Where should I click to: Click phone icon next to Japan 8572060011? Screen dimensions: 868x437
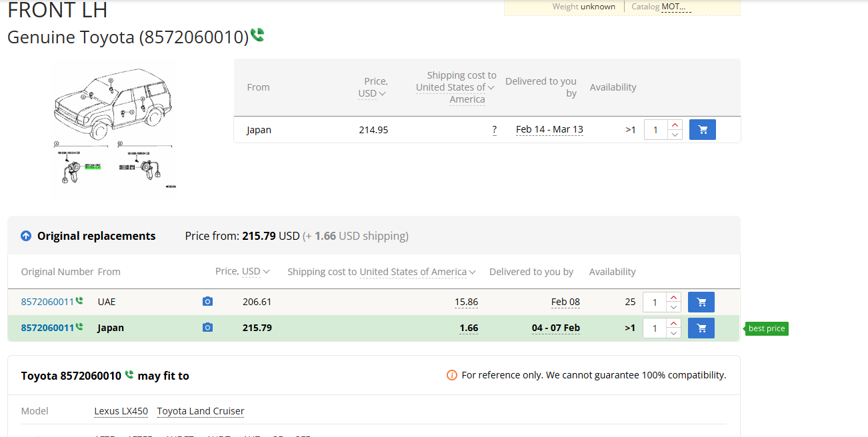coord(79,327)
